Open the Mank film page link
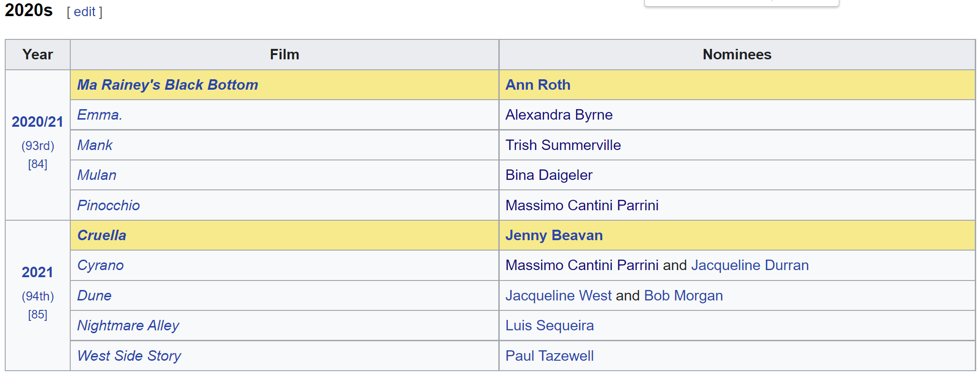The image size is (980, 374). coord(95,145)
